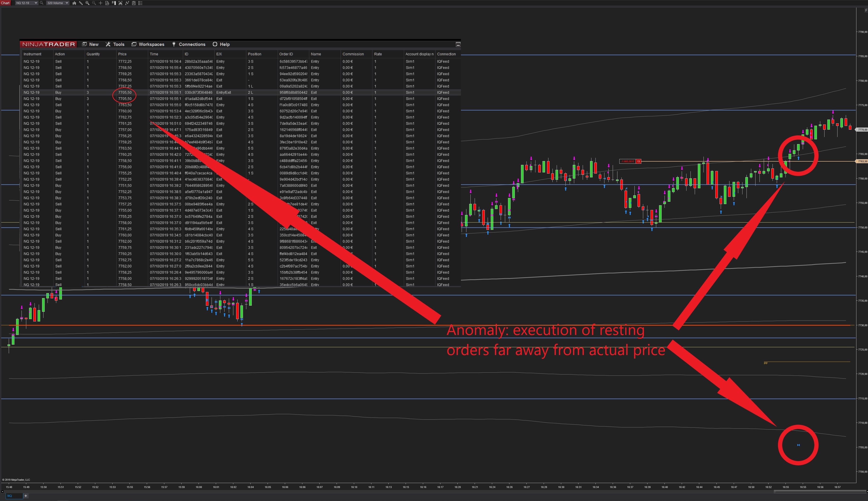Click the zoom in magnifier icon
The width and height of the screenshot is (868, 501).
coord(87,3)
